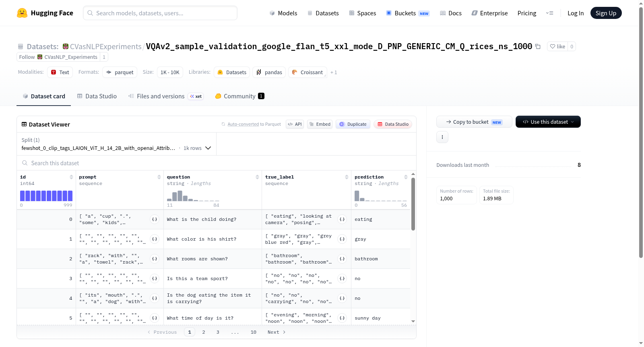This screenshot has height=347, width=644.
Task: Filter by the parquet format tag
Action: pos(120,72)
